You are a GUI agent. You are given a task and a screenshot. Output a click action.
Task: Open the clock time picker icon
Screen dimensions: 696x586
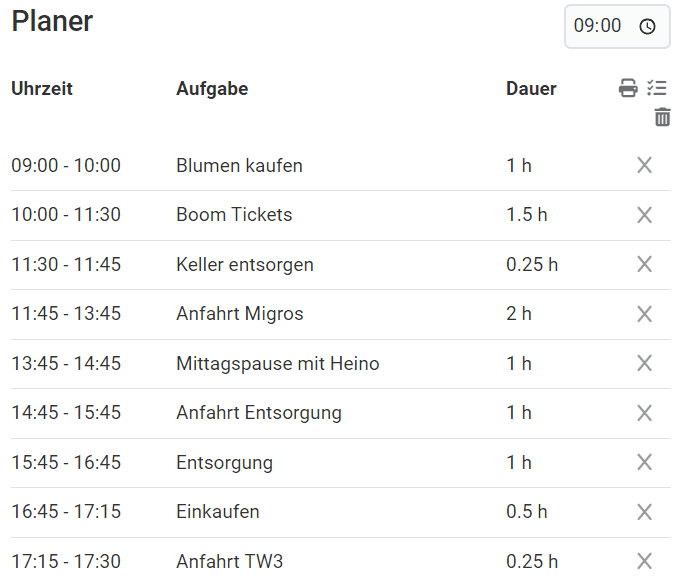(648, 27)
